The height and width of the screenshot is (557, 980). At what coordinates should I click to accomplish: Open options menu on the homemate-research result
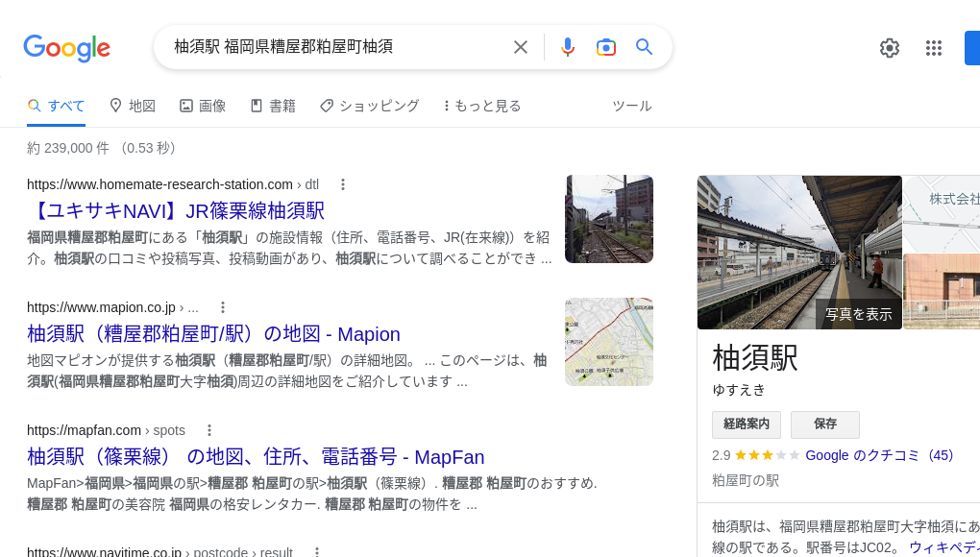[x=342, y=184]
